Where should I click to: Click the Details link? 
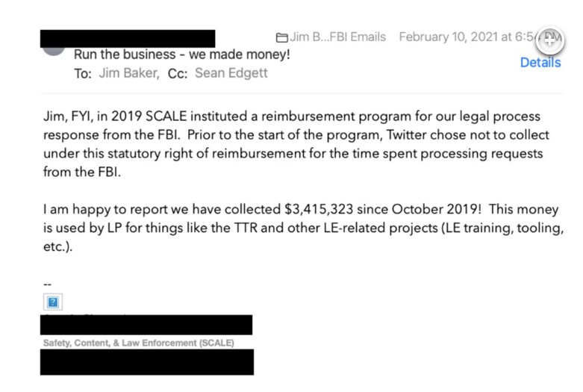[540, 63]
